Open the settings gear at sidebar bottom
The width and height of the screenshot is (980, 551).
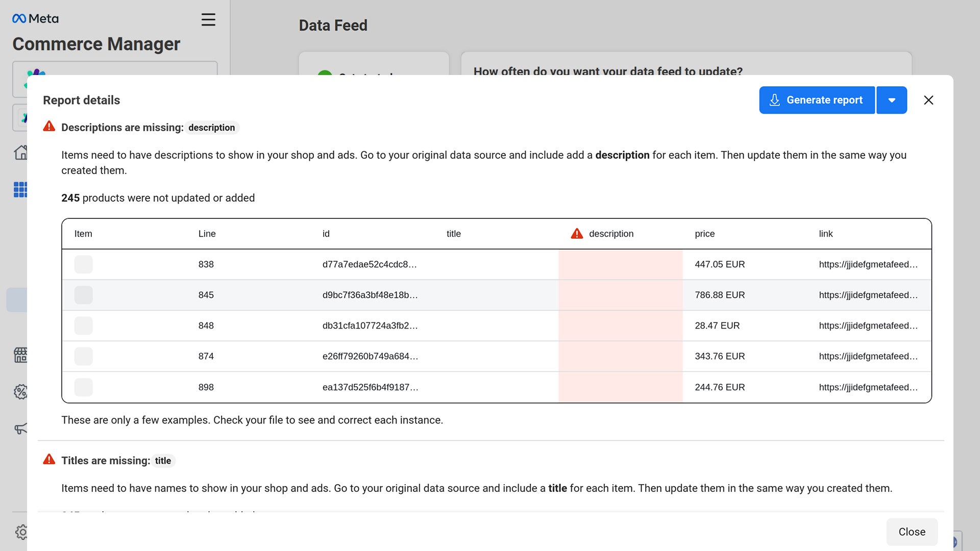click(x=21, y=532)
